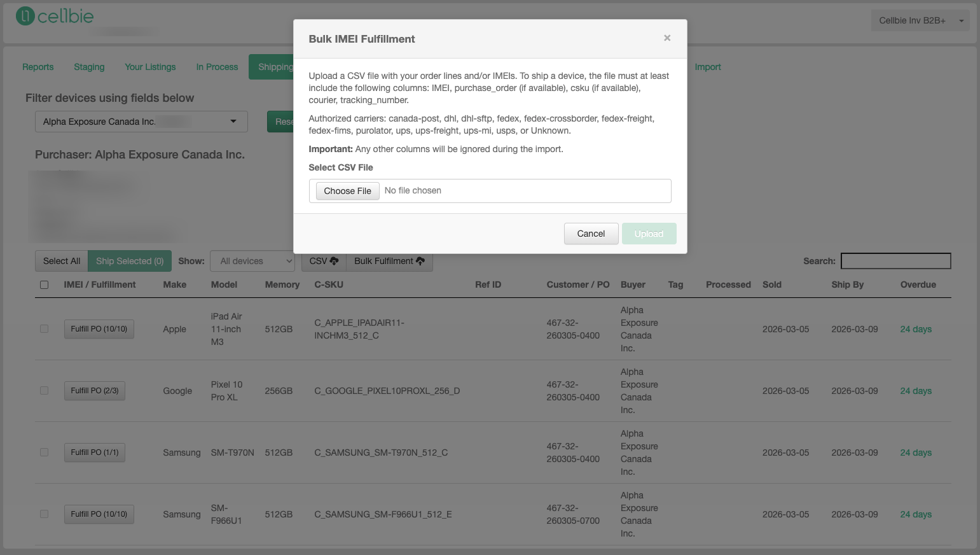Sort by Sold column header
Image resolution: width=980 pixels, height=555 pixels.
click(x=772, y=285)
